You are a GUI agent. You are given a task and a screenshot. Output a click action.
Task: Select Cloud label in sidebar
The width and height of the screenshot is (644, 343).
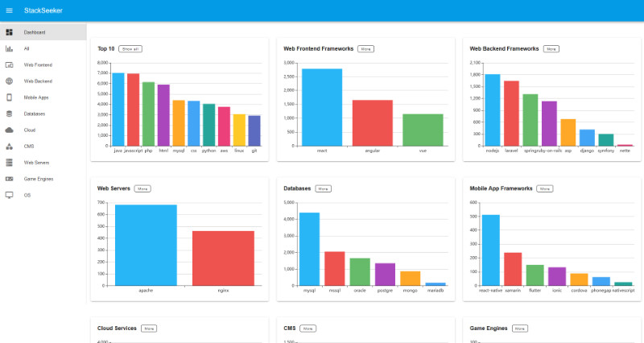pyautogui.click(x=30, y=130)
